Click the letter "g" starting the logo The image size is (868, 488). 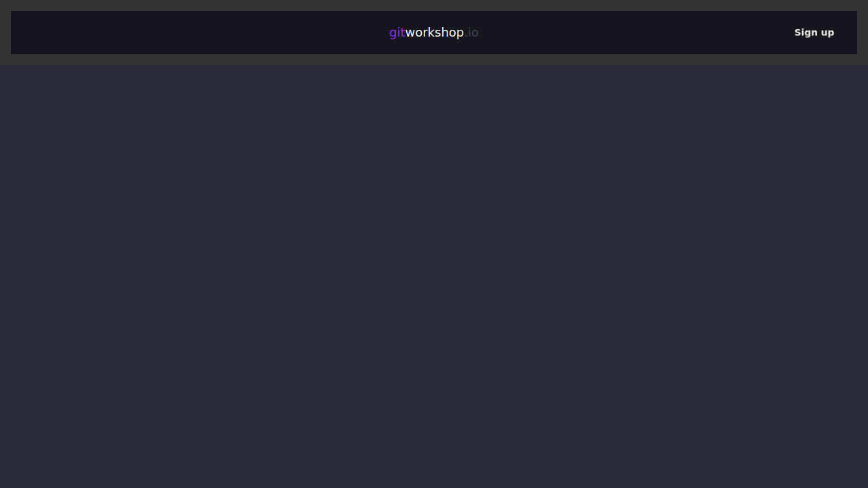coord(393,33)
